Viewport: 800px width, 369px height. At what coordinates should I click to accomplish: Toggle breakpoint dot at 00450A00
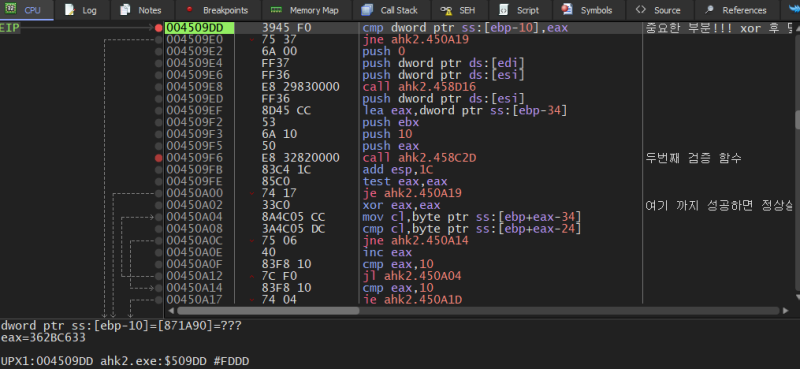click(159, 193)
